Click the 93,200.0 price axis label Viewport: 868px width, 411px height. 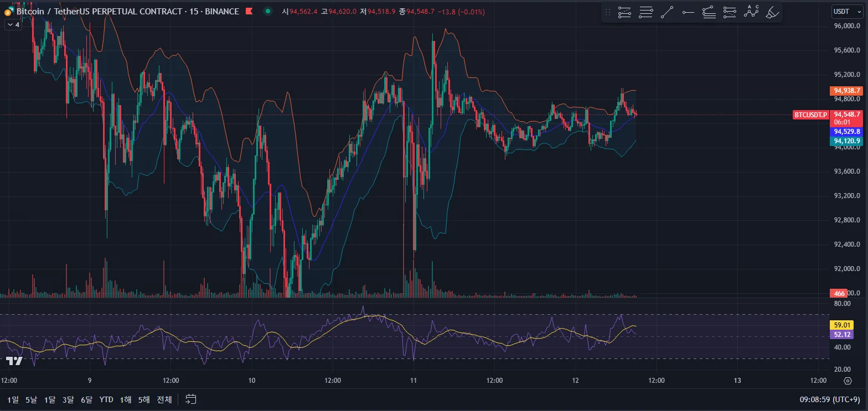(x=847, y=196)
